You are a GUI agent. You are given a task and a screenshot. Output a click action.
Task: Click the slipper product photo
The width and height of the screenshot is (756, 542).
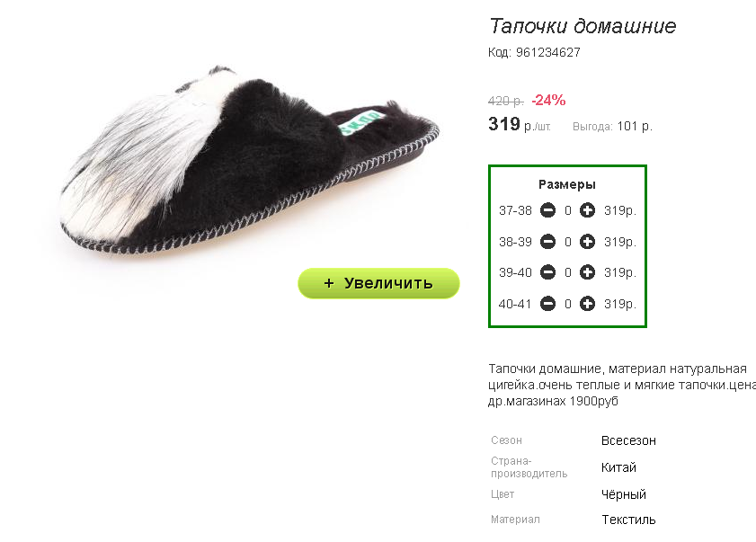[x=249, y=159]
